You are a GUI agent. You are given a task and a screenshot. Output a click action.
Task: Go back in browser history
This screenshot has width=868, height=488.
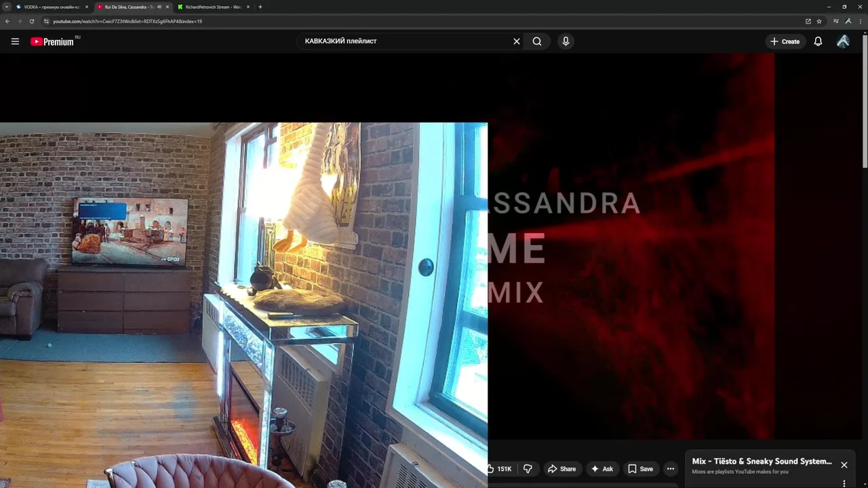(7, 21)
